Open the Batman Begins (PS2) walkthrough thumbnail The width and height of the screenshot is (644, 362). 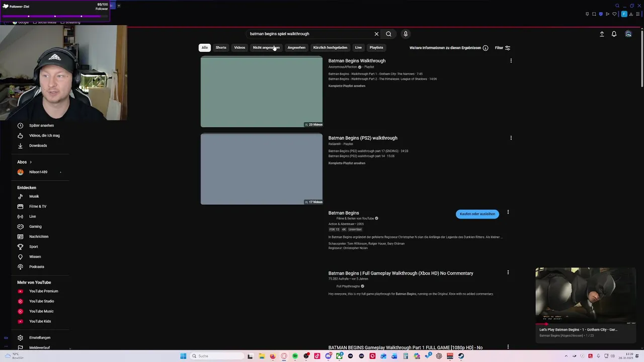(x=262, y=169)
